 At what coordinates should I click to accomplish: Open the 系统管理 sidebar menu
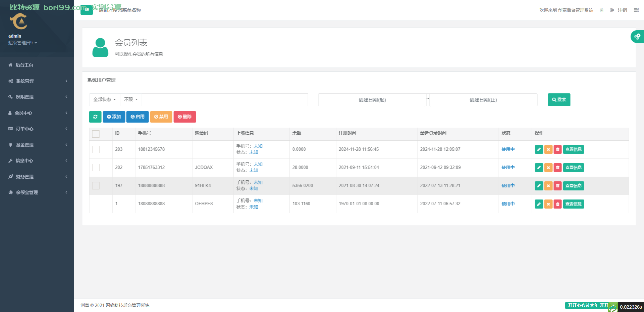(37, 81)
